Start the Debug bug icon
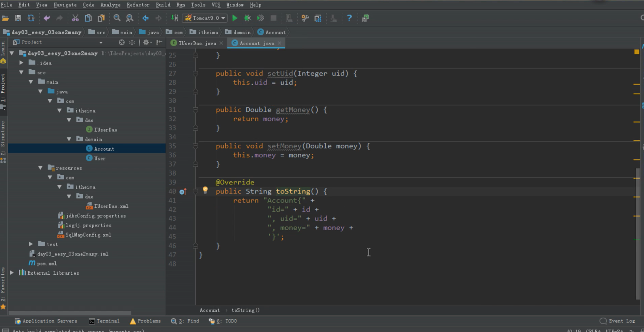This screenshot has height=332, width=644. (247, 18)
